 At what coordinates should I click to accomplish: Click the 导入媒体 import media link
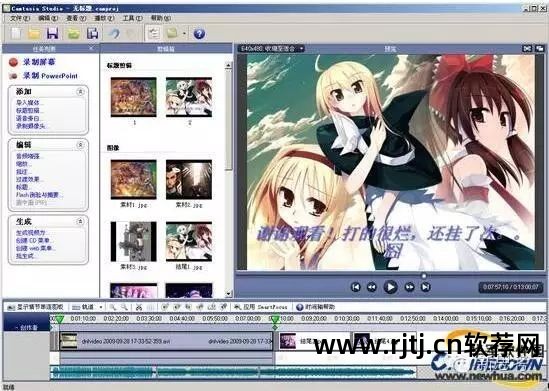(x=29, y=103)
